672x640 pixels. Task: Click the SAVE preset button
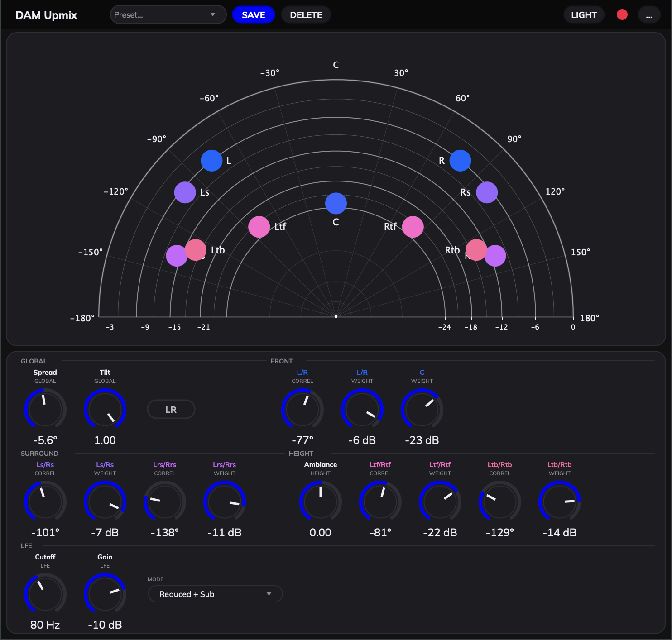pos(254,15)
